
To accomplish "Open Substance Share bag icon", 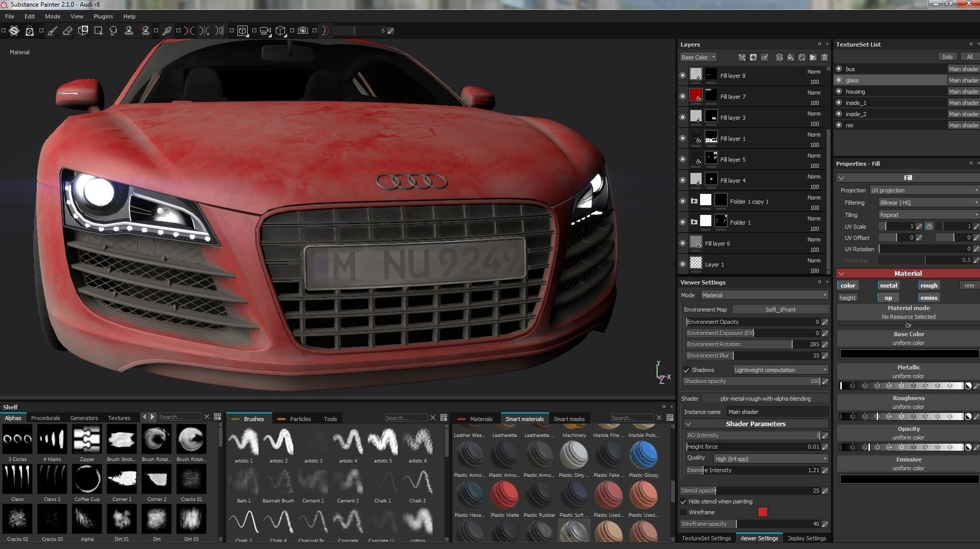I will pos(30,31).
